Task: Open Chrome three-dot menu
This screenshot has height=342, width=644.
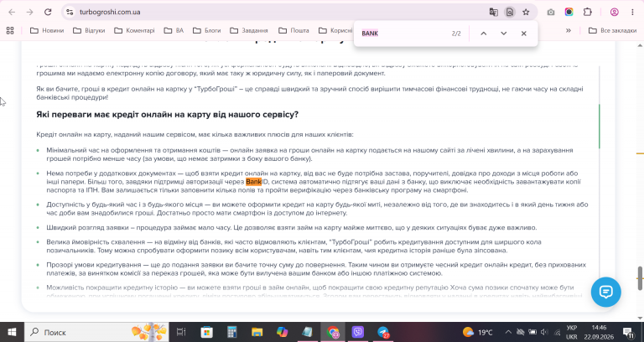Action: point(632,12)
